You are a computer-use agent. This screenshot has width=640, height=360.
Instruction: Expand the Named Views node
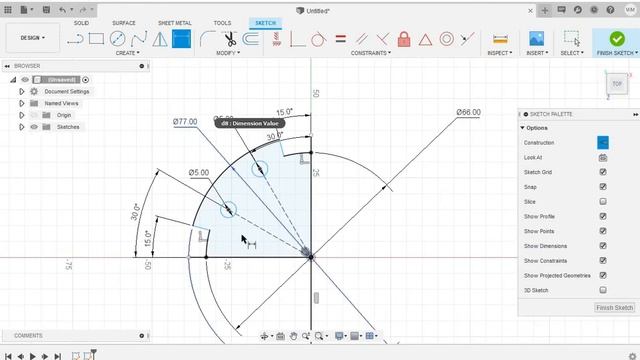pyautogui.click(x=22, y=104)
